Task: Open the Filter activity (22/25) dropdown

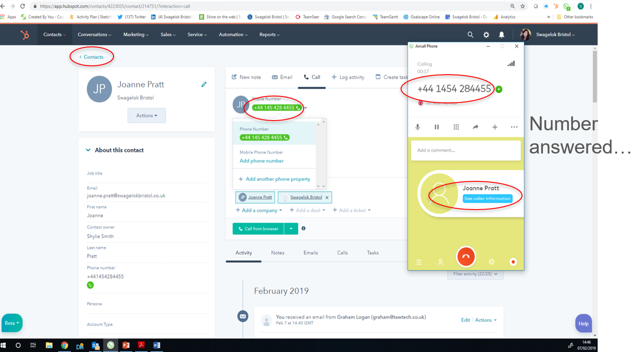Action: (475, 274)
